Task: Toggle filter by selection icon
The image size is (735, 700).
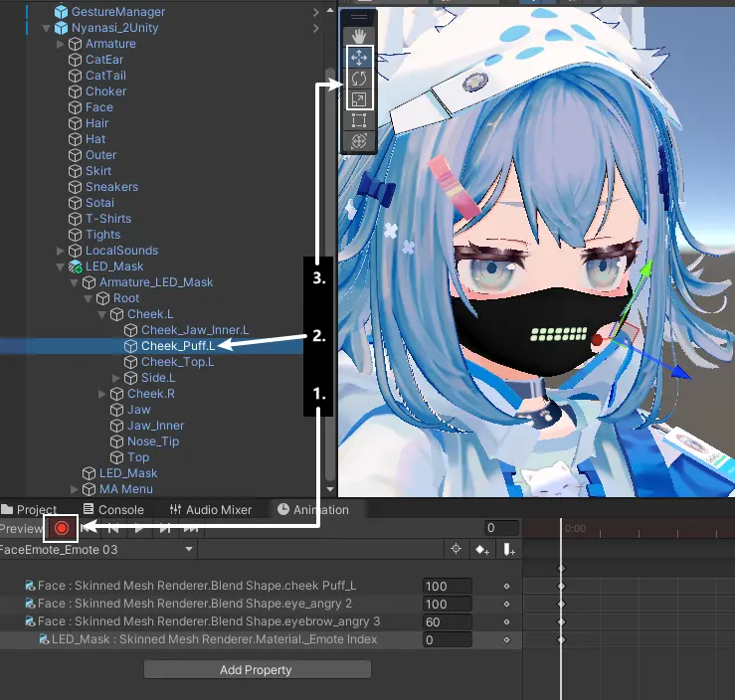Action: coord(457,549)
